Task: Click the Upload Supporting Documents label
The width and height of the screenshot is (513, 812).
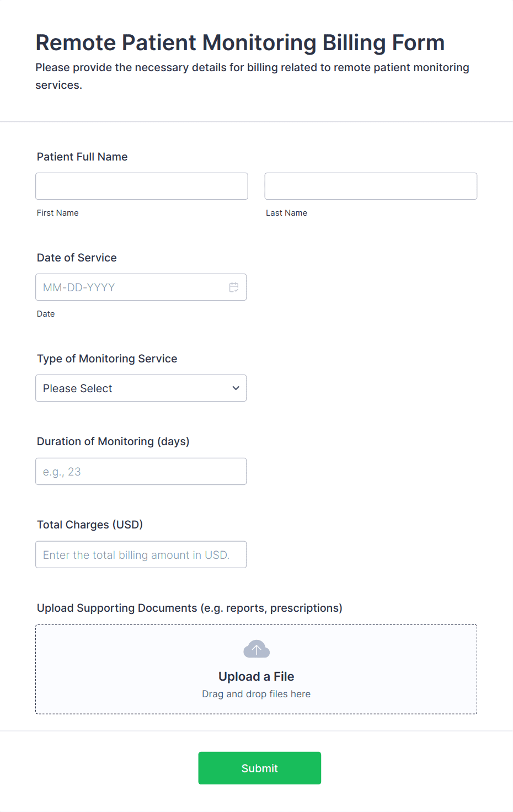Action: coord(190,608)
